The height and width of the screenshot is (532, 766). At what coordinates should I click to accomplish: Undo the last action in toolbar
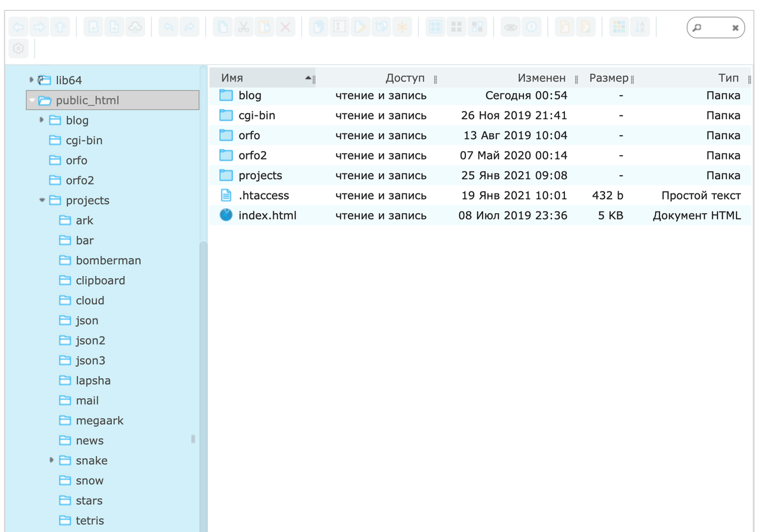point(169,27)
